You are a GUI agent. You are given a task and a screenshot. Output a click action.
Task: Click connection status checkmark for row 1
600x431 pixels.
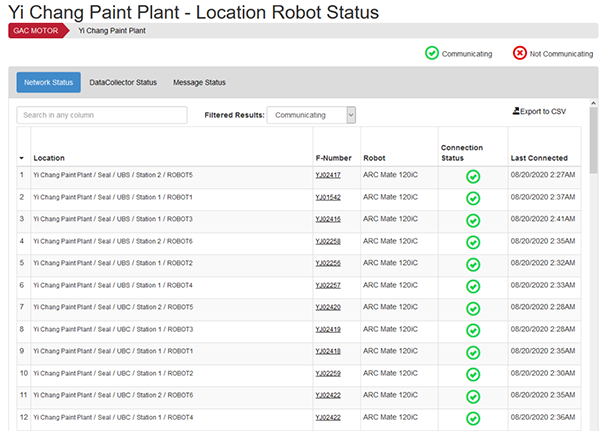pyautogui.click(x=473, y=176)
